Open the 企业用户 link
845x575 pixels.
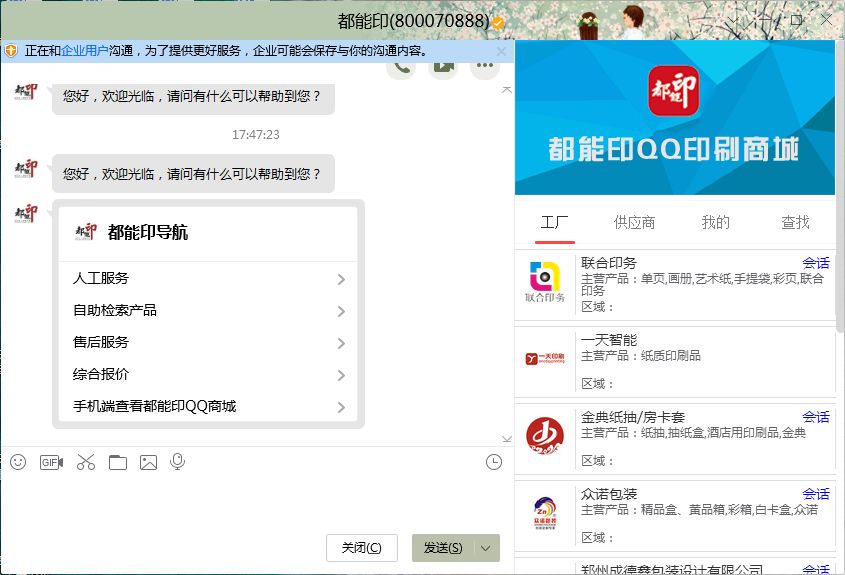(85, 51)
